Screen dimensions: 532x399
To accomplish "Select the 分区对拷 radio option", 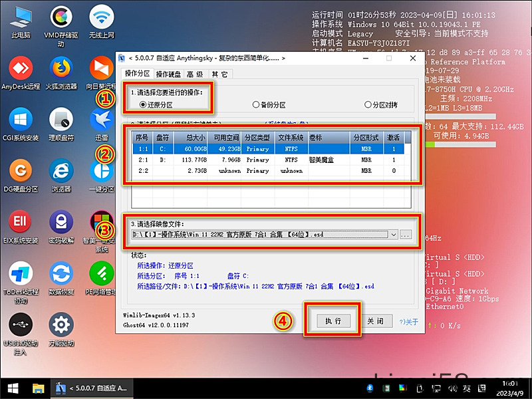I will (x=381, y=105).
